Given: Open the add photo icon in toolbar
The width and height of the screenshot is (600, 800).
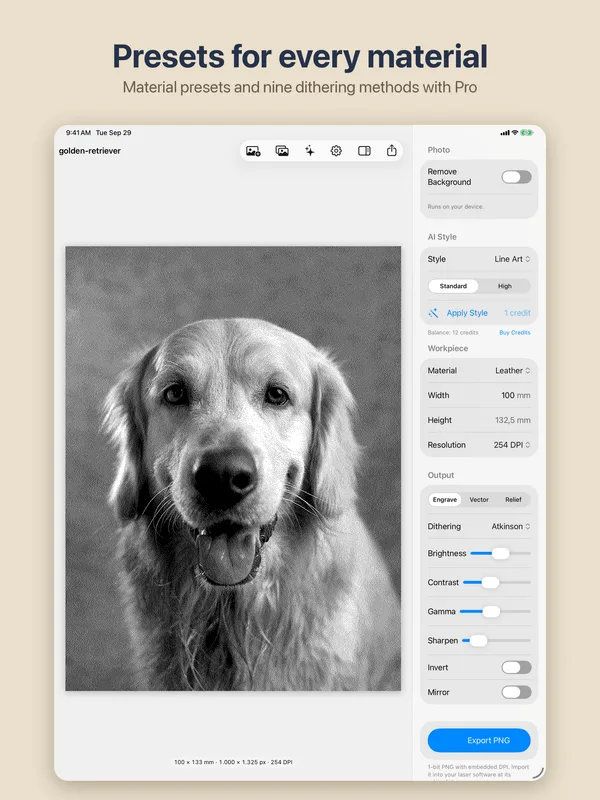Looking at the screenshot, I should 254,151.
